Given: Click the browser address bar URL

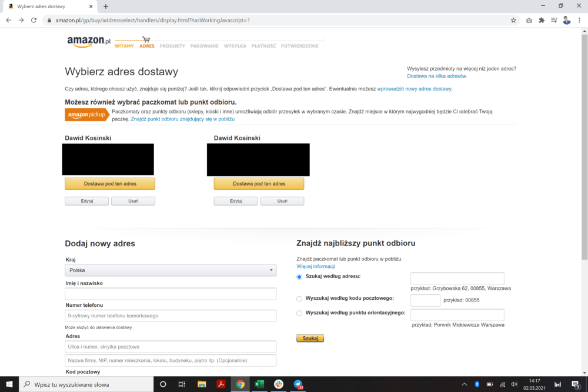Looking at the screenshot, I should click(x=153, y=20).
